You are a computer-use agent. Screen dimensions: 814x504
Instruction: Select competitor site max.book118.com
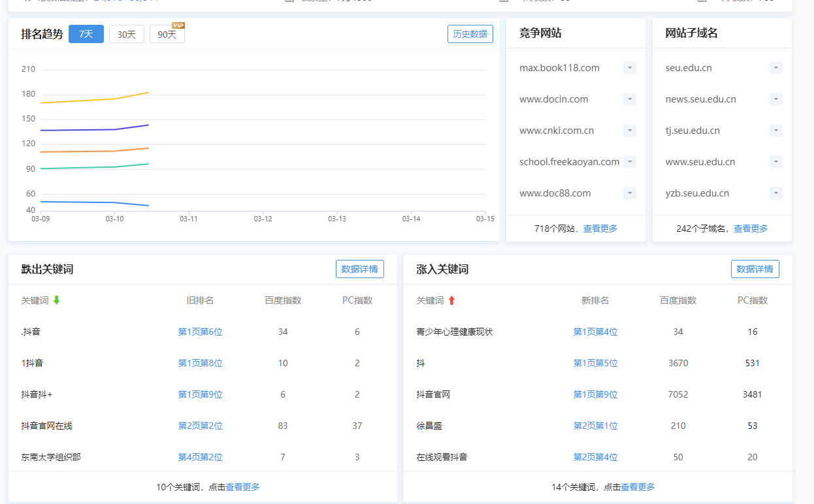click(x=559, y=68)
